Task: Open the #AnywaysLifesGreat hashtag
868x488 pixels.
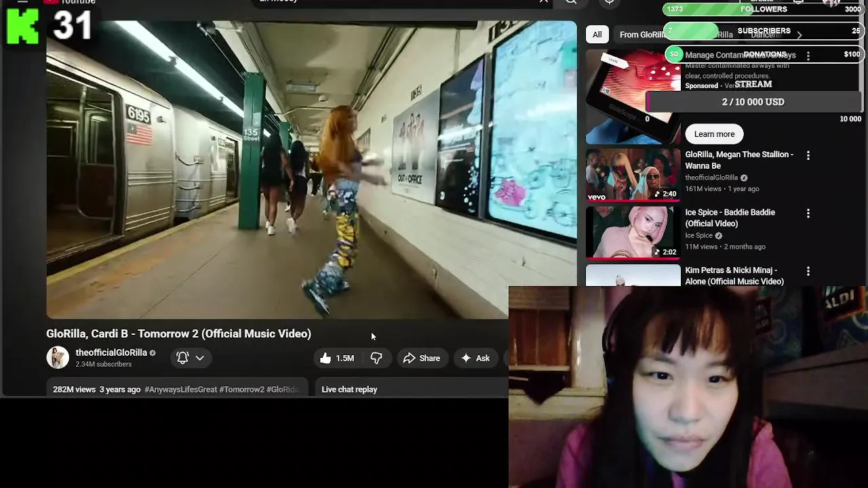Action: [180, 389]
